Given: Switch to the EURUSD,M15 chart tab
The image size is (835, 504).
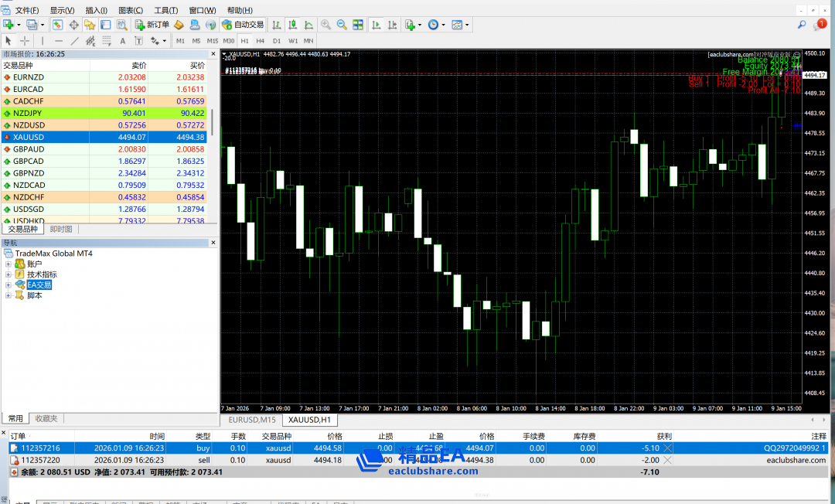Looking at the screenshot, I should coord(250,420).
